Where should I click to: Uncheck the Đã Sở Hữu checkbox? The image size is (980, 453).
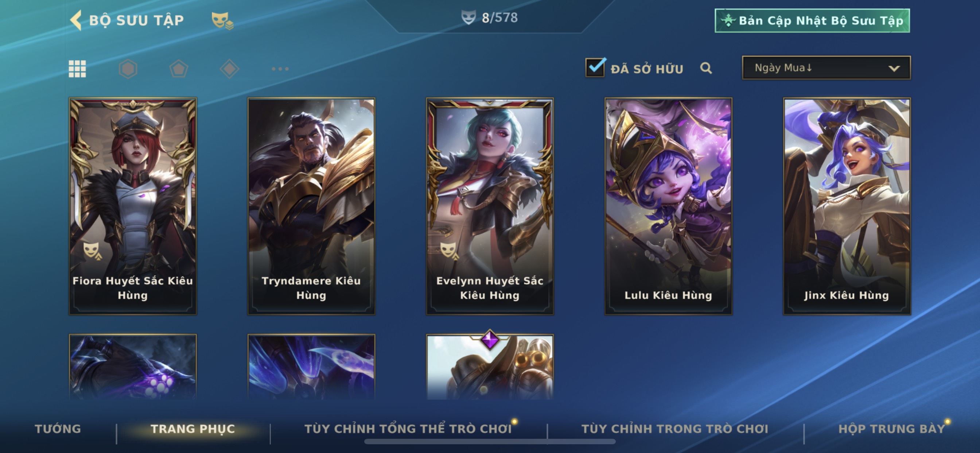click(595, 67)
